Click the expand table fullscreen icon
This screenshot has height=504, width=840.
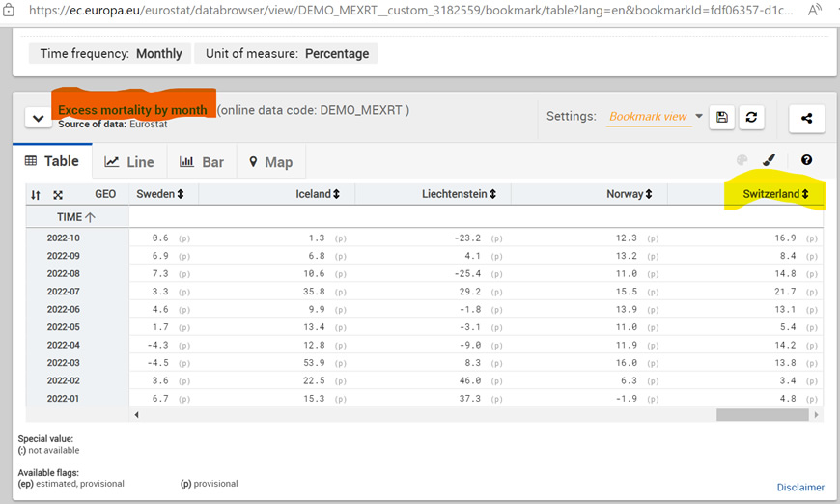(58, 194)
